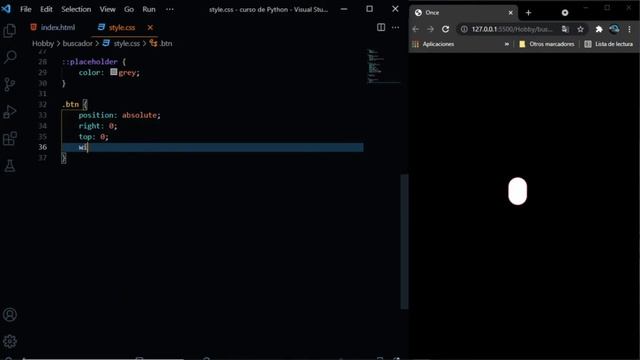Viewport: 640px width, 360px height.
Task: Click the Hobby breadcrumb
Action: click(x=43, y=43)
